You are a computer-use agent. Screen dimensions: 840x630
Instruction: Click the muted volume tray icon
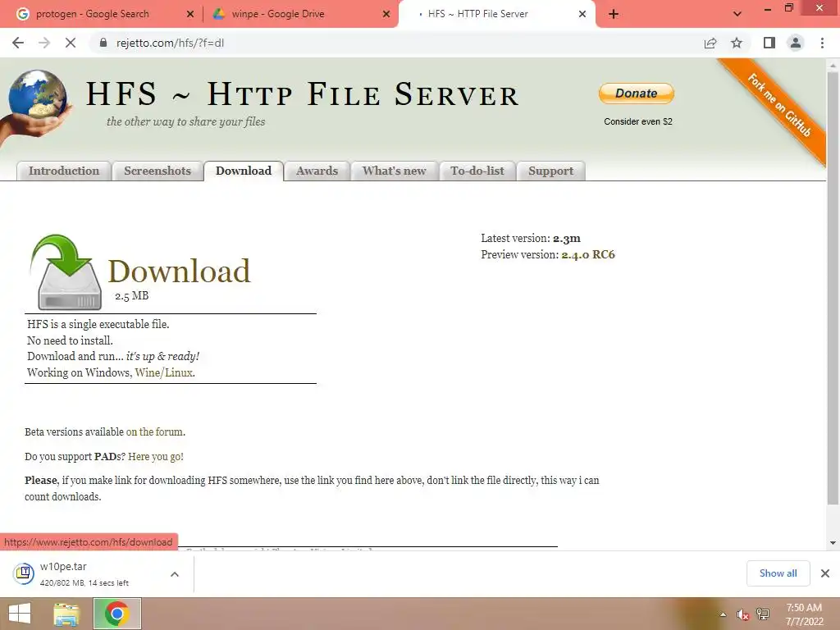742,614
